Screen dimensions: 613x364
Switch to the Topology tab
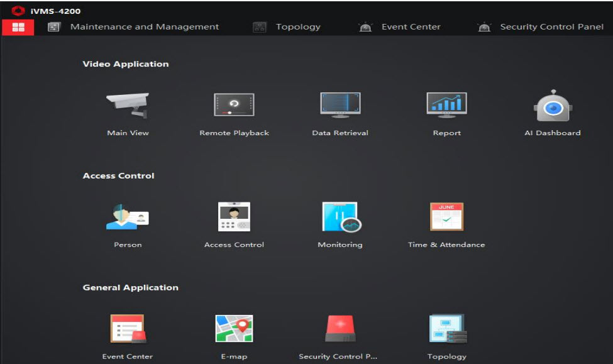tap(297, 27)
